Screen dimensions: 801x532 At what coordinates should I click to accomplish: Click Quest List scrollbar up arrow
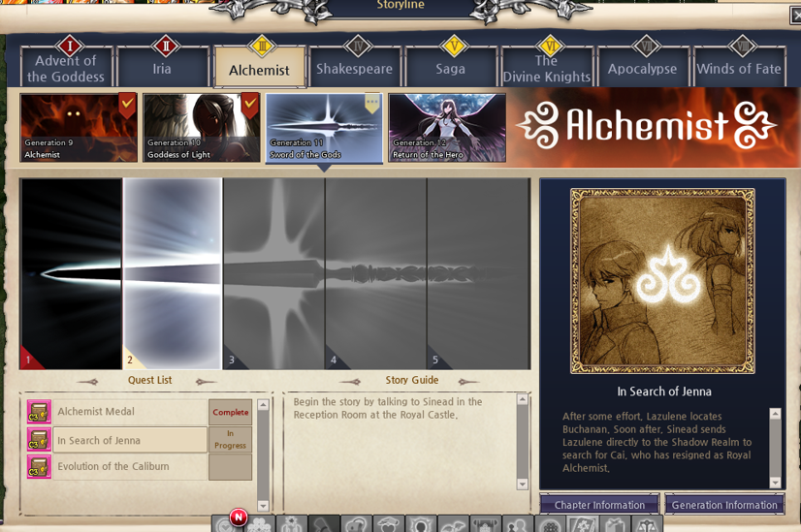[x=263, y=405]
